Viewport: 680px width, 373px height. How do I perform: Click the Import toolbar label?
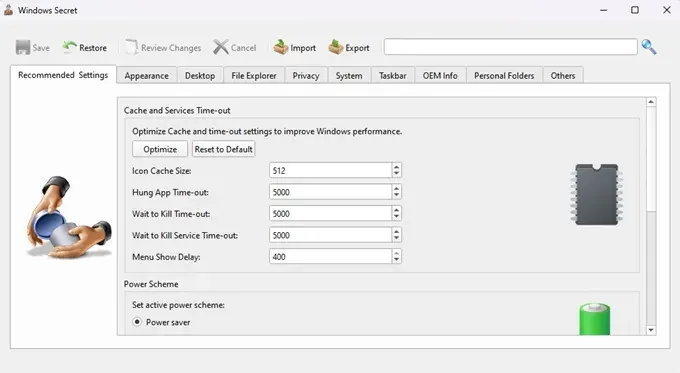point(303,48)
